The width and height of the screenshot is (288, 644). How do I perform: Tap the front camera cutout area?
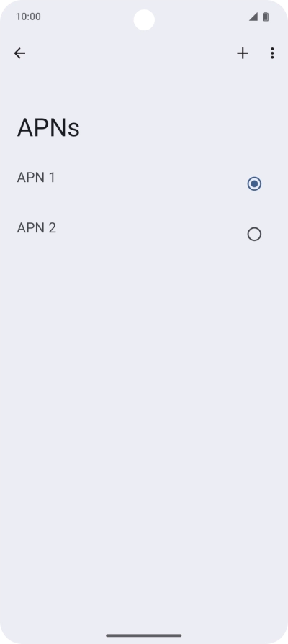point(144,19)
